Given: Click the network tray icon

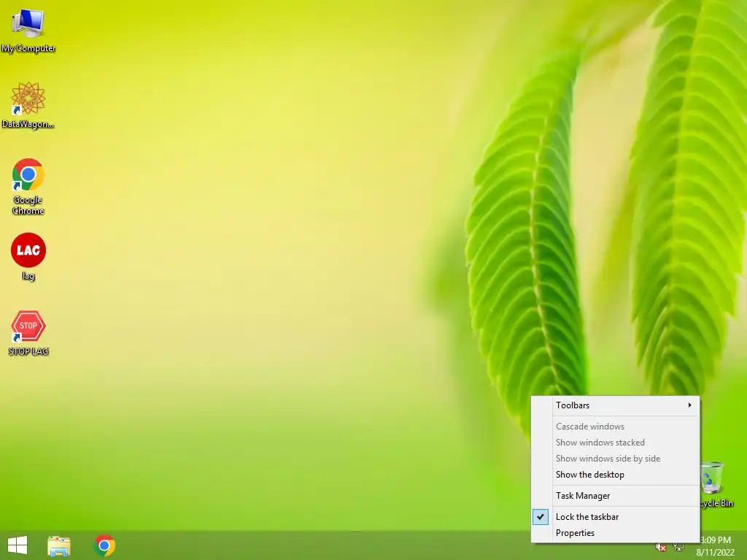Looking at the screenshot, I should (x=678, y=547).
